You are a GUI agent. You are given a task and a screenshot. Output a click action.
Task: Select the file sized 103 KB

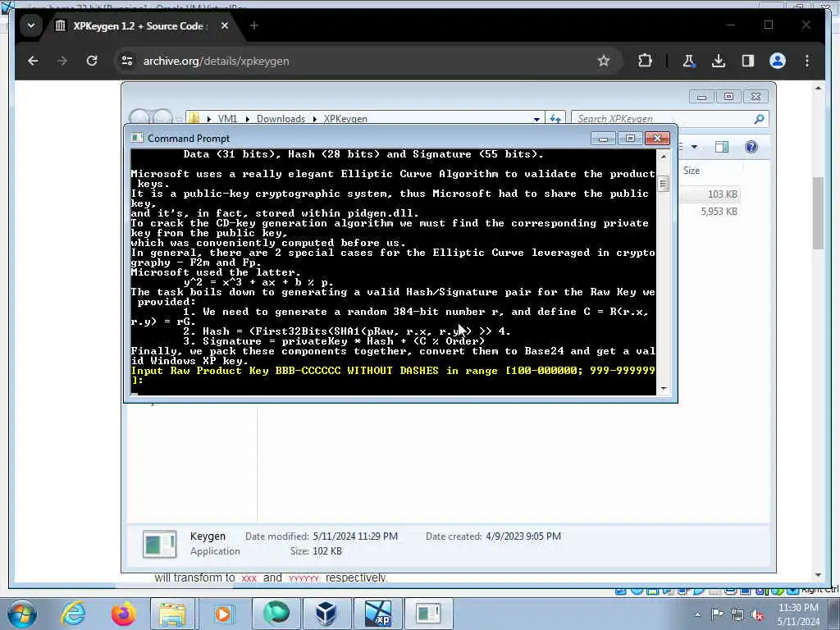click(x=722, y=194)
